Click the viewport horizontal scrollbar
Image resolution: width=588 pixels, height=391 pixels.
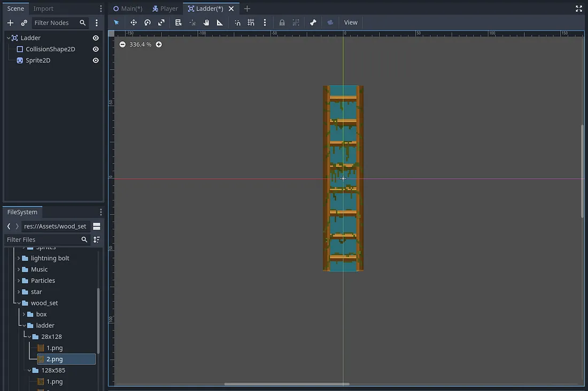pos(287,384)
